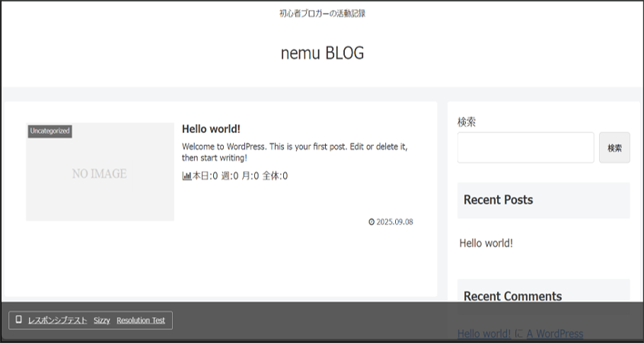
Task: Click the 検索 label above the search box
Action: [x=467, y=122]
